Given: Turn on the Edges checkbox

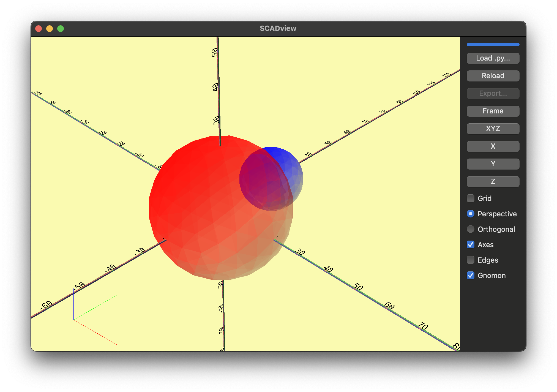Looking at the screenshot, I should pos(471,260).
